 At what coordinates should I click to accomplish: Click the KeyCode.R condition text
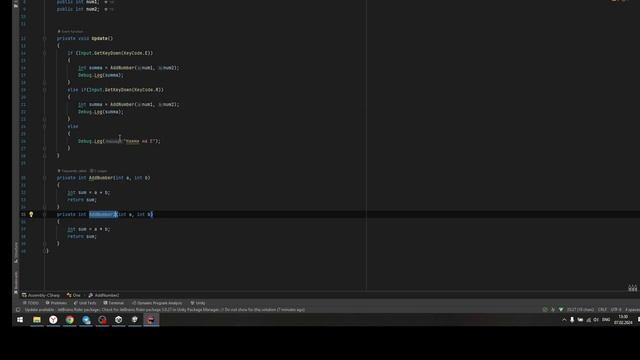pos(146,90)
